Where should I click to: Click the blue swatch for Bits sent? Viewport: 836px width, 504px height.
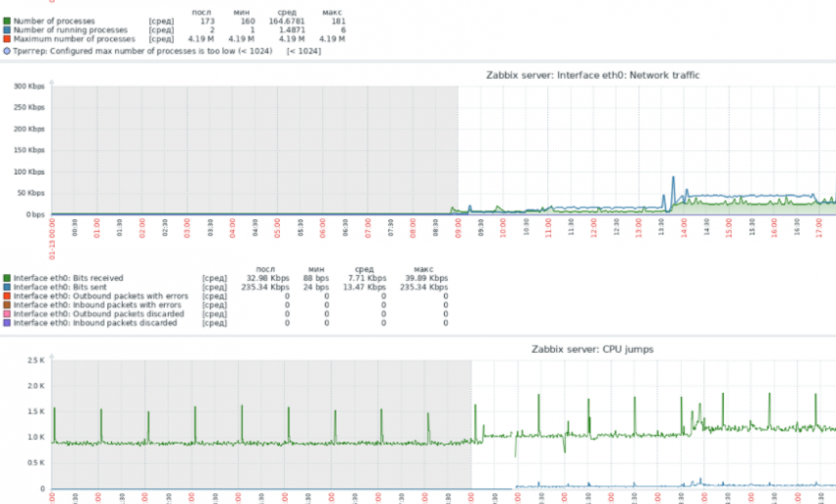(7, 288)
